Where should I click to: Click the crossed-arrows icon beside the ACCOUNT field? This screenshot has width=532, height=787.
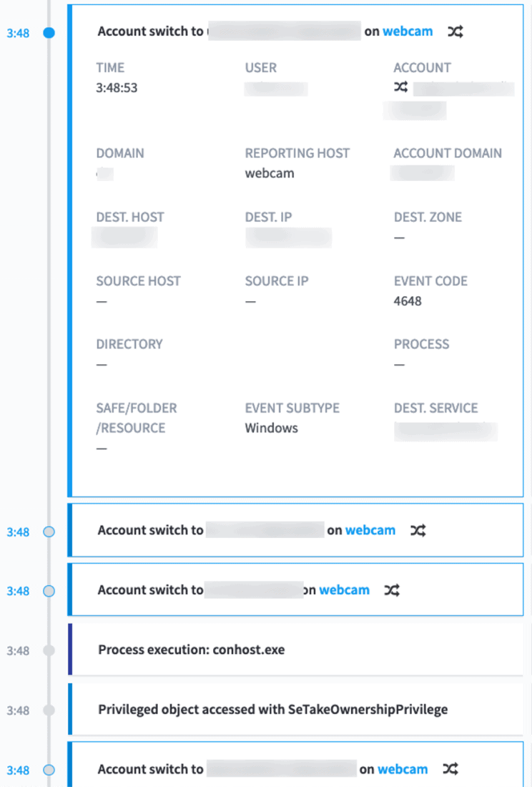(400, 87)
